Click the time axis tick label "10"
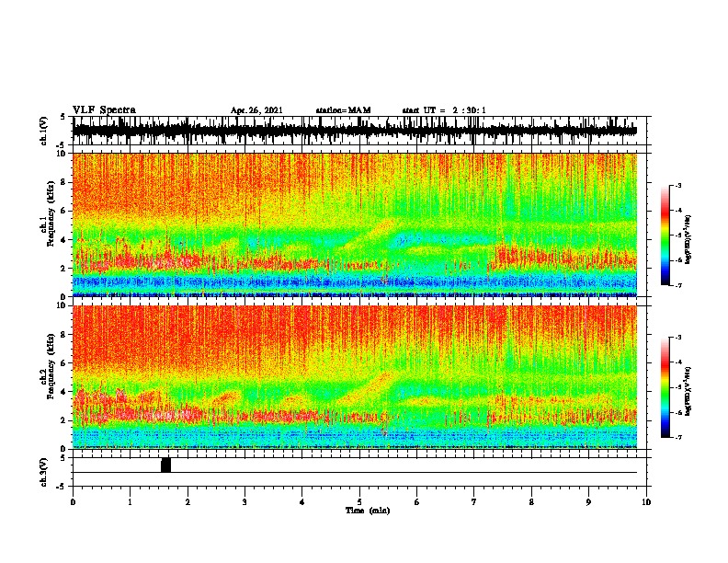The image size is (728, 563). click(x=646, y=502)
